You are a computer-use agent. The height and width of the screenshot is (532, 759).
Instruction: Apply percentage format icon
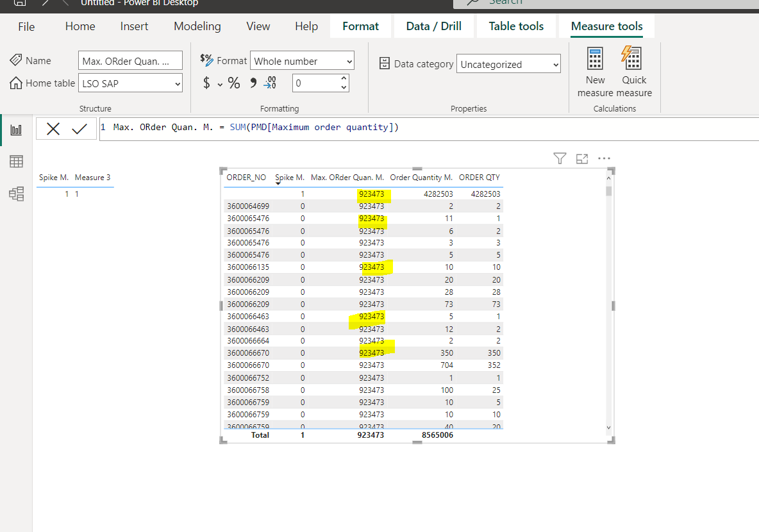[x=234, y=83]
